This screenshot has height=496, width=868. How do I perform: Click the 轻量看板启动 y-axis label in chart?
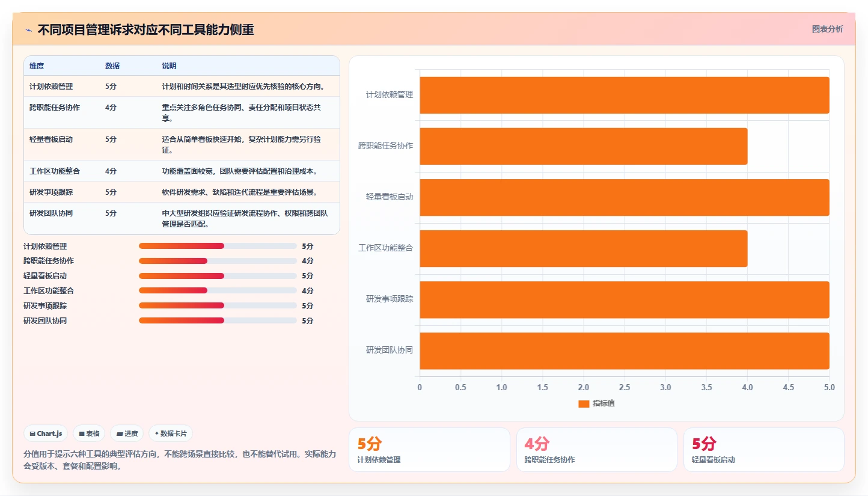click(390, 197)
